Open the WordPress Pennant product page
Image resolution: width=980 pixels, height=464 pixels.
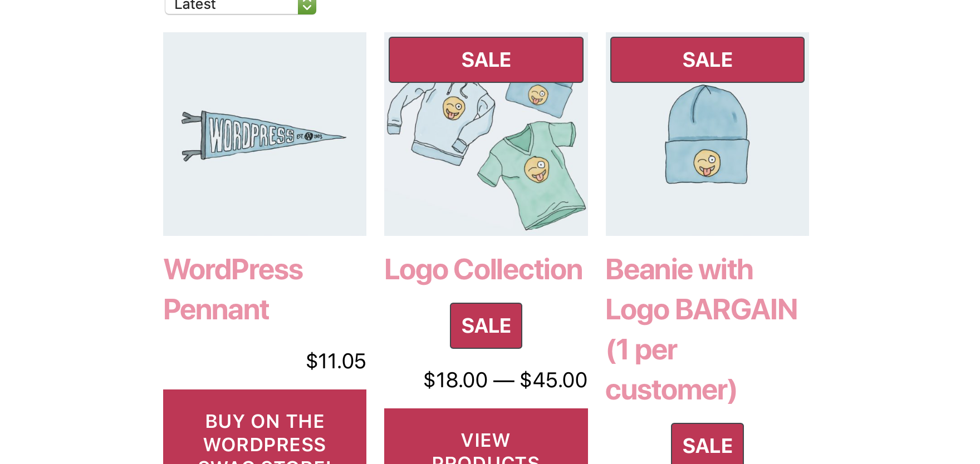pos(233,289)
